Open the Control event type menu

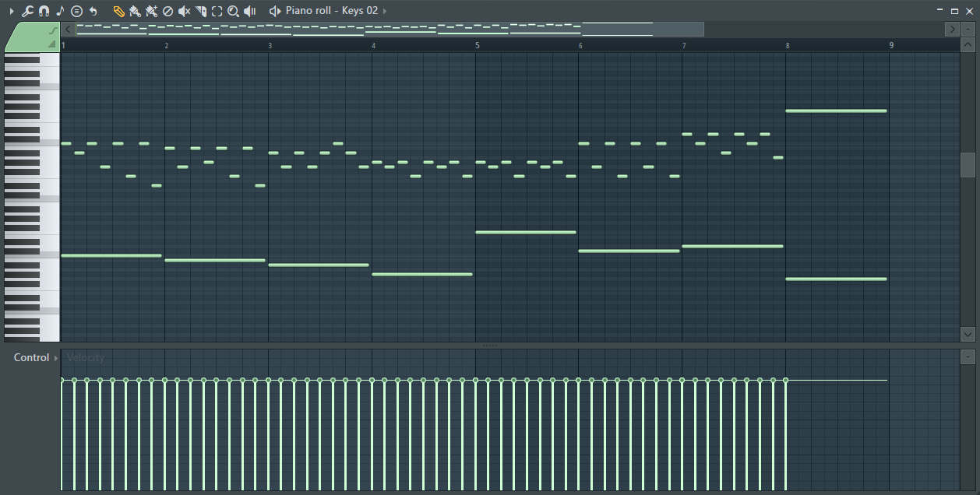36,358
